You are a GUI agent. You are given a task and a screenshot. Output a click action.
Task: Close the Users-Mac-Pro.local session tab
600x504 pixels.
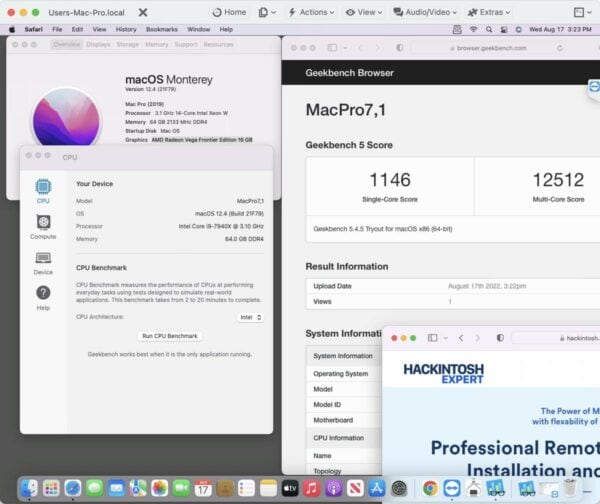[143, 13]
